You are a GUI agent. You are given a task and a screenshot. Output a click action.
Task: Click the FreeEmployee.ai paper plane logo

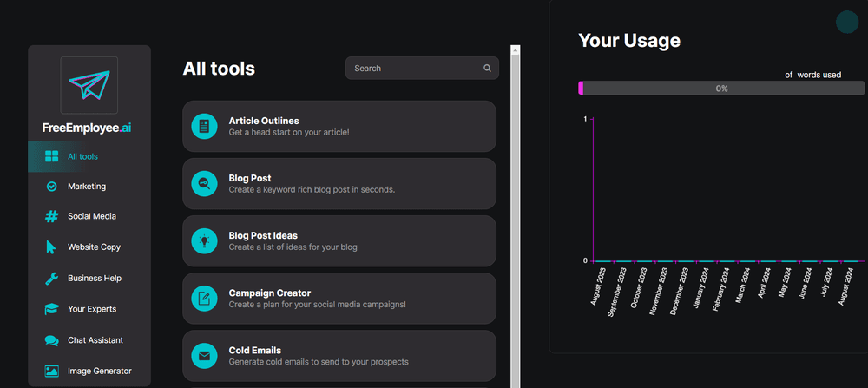(x=89, y=85)
